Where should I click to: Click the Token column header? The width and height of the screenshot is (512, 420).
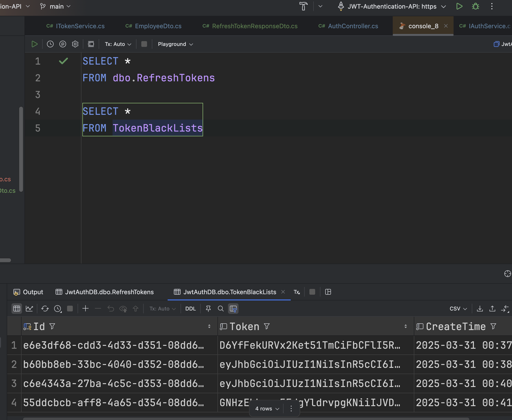(x=244, y=327)
